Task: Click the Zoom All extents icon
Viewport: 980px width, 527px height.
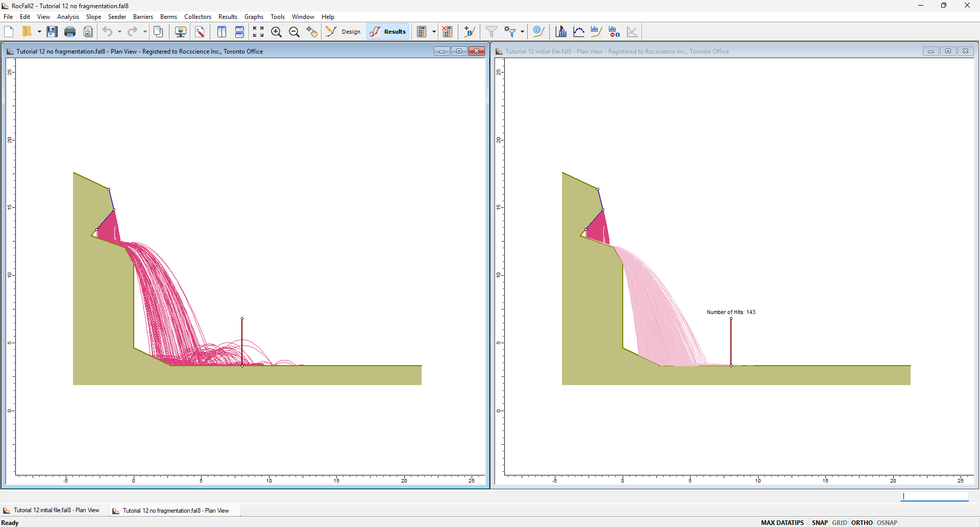Action: 258,32
